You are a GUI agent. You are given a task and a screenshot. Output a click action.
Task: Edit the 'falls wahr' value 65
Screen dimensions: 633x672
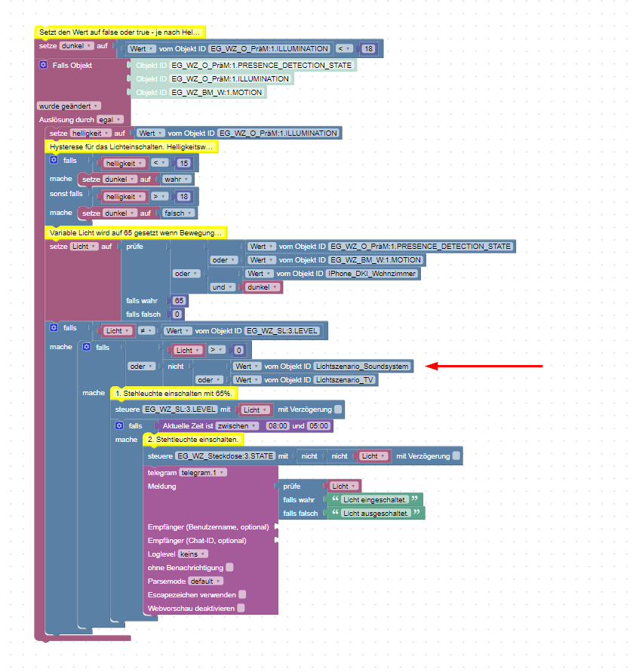tap(179, 301)
